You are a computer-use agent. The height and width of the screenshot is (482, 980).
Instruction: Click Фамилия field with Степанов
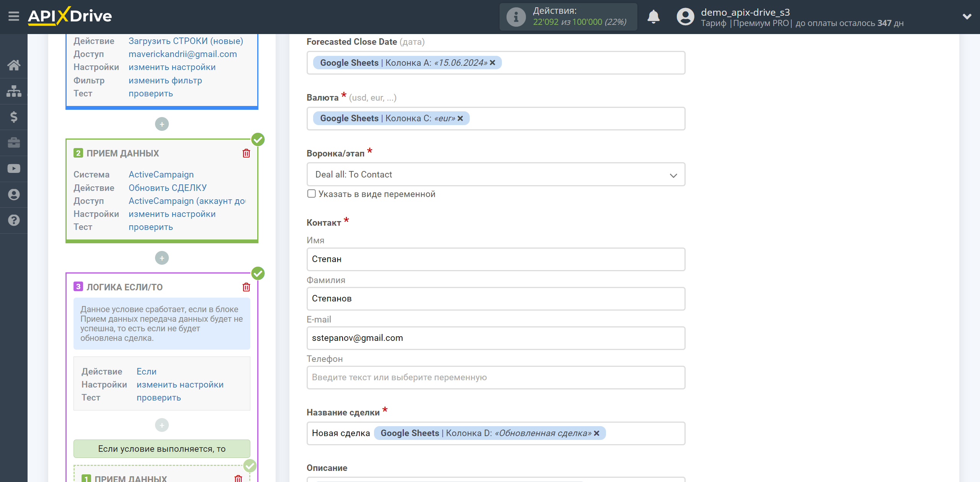496,299
